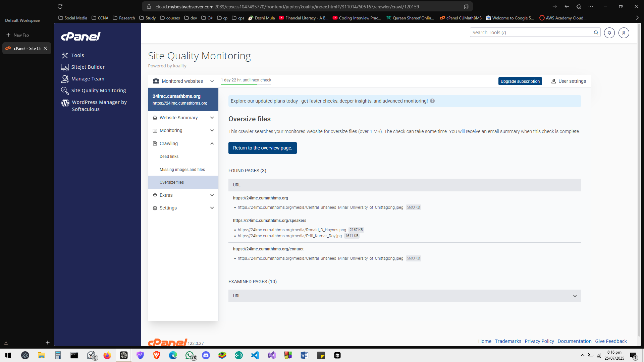The image size is (644, 362).
Task: Open the Monitored websites dropdown
Action: [x=183, y=81]
